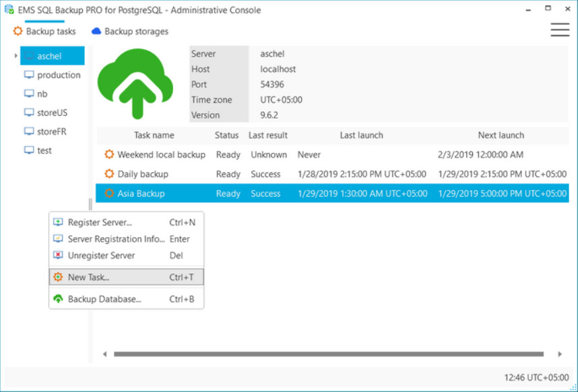Click the Server value aschel in details
Viewport: 578px width, 392px height.
272,54
